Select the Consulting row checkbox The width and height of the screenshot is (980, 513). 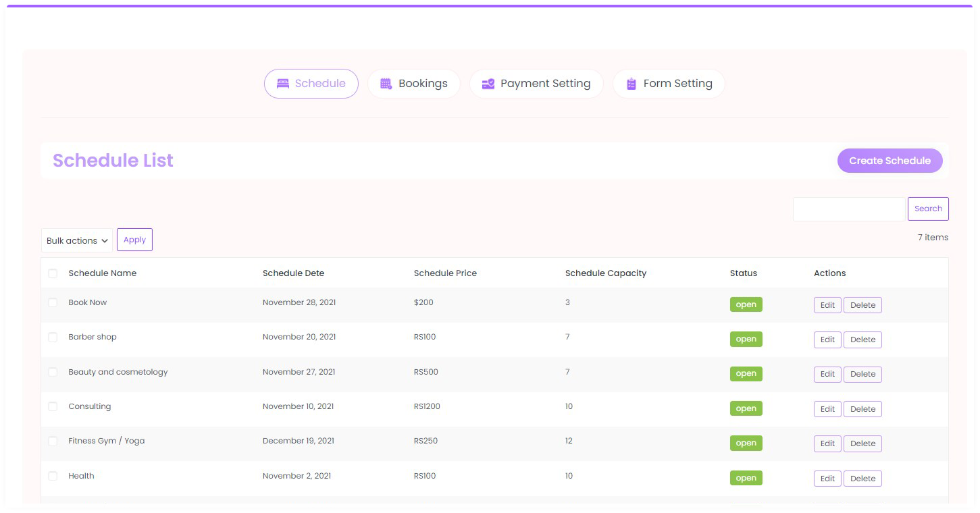53,407
